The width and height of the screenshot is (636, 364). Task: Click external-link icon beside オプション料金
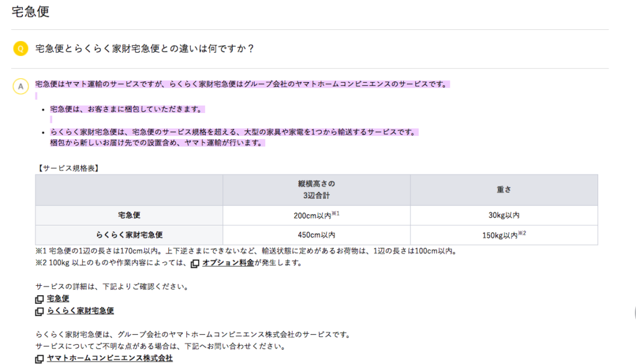tap(195, 263)
